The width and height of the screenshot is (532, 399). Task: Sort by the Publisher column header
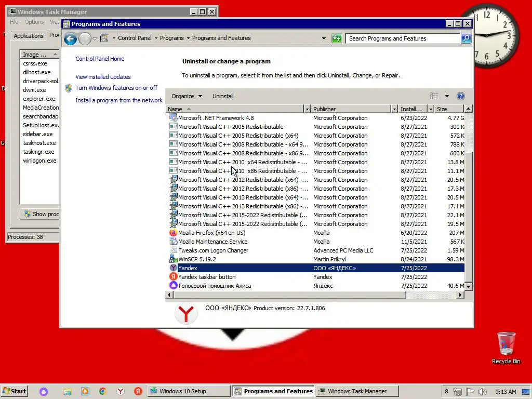tap(351, 109)
